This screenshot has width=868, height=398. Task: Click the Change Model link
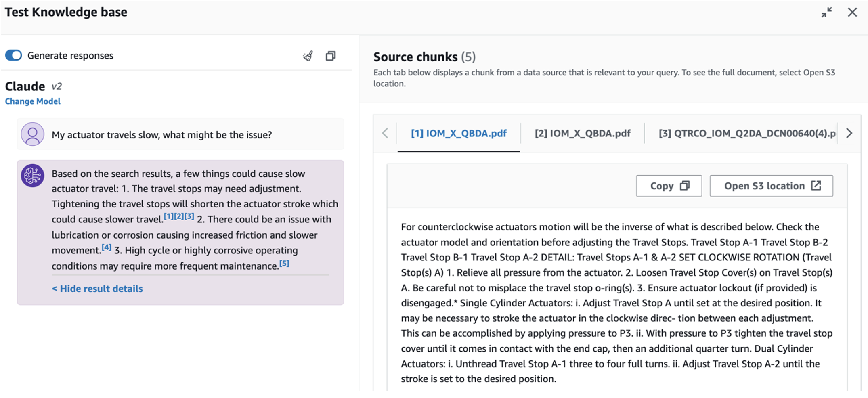33,101
